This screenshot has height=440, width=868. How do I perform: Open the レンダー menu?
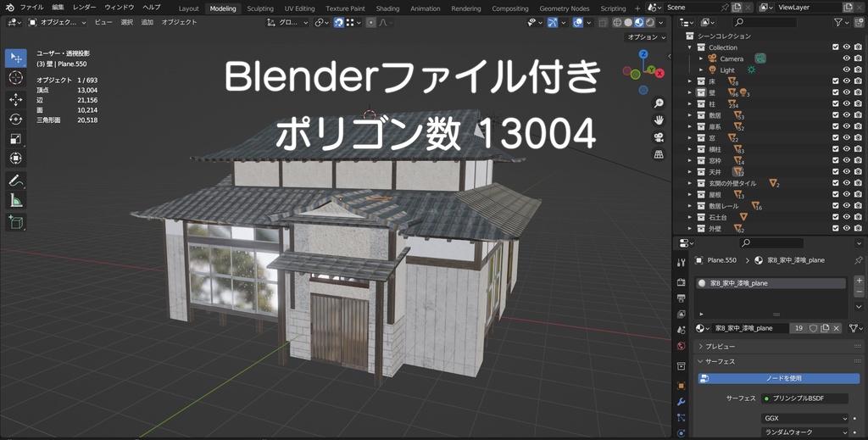(x=84, y=8)
